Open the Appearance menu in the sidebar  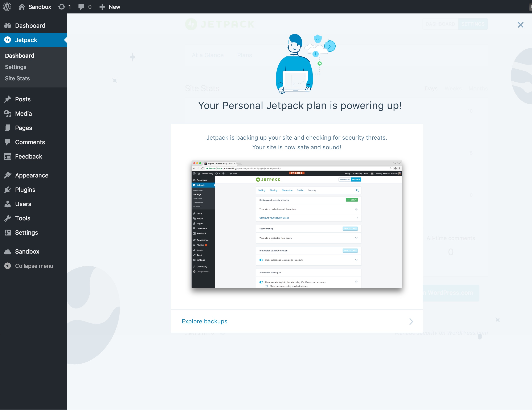pos(32,175)
